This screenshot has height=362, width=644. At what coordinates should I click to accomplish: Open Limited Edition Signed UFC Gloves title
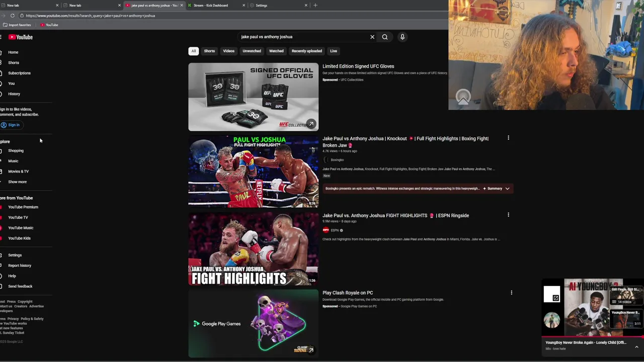358,66
